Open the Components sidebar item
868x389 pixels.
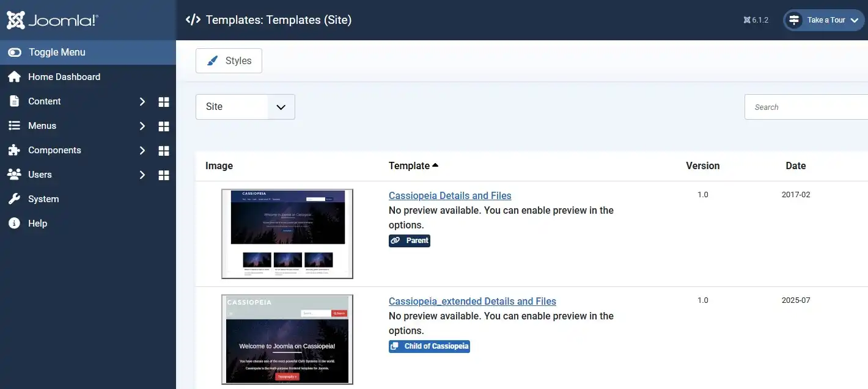[54, 150]
